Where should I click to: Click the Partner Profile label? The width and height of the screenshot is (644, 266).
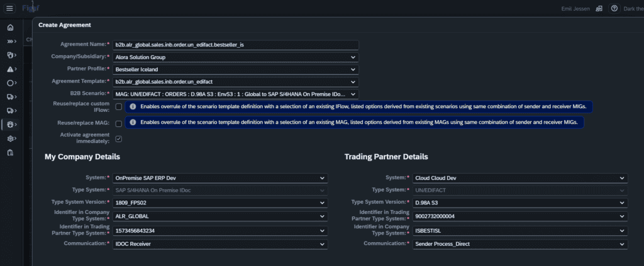pyautogui.click(x=88, y=69)
